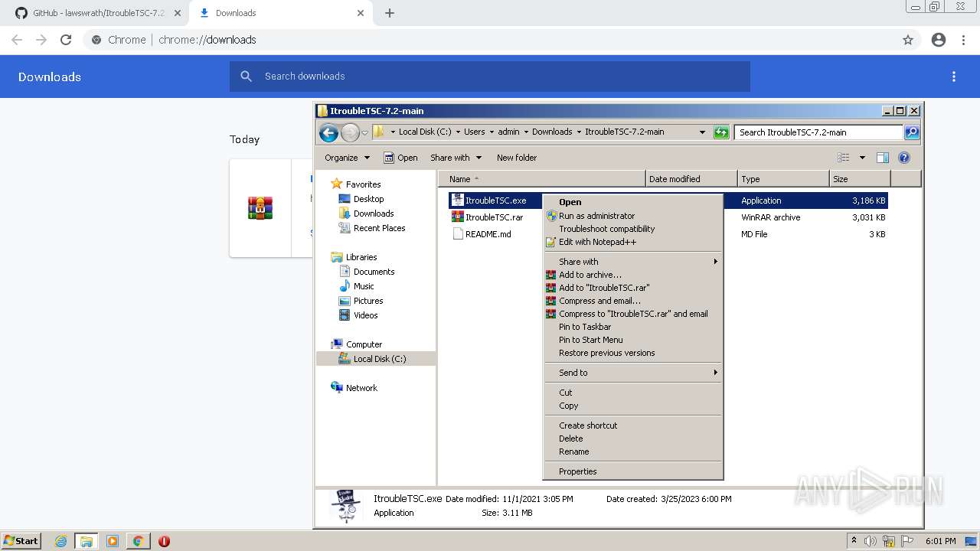980x551 pixels.
Task: Expand Share with submenu in context menu
Action: tap(633, 262)
